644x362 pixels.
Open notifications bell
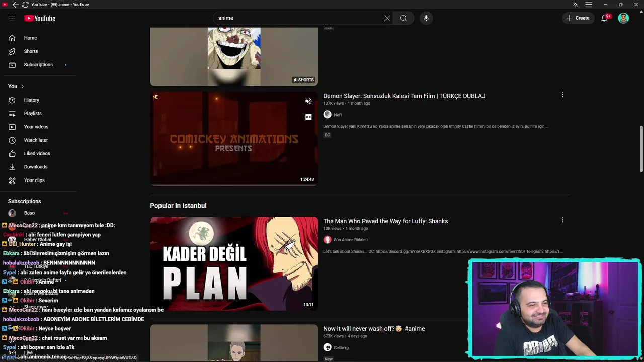click(x=605, y=18)
